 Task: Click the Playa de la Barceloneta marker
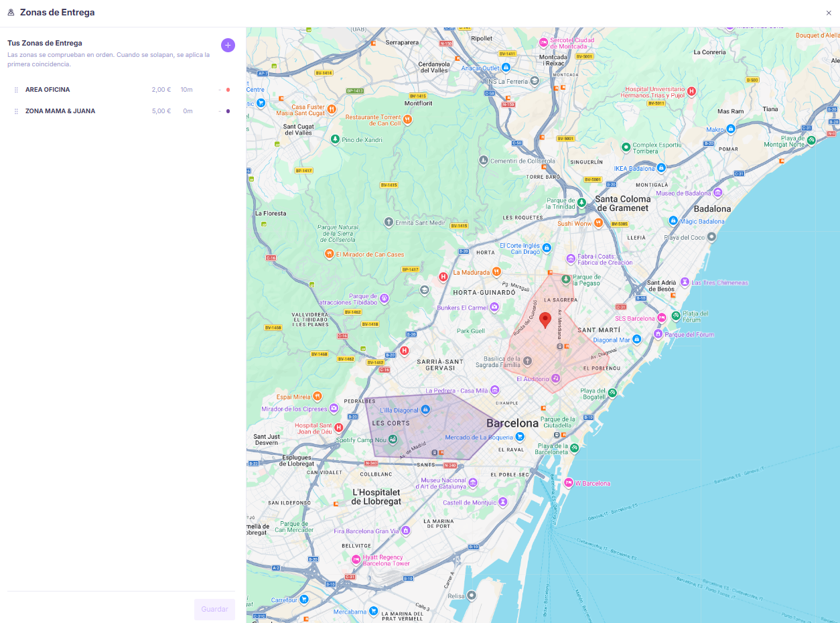coord(574,448)
